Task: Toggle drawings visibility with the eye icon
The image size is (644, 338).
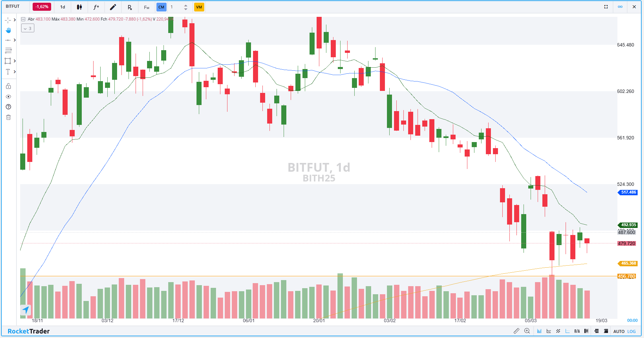Action: pos(8,97)
